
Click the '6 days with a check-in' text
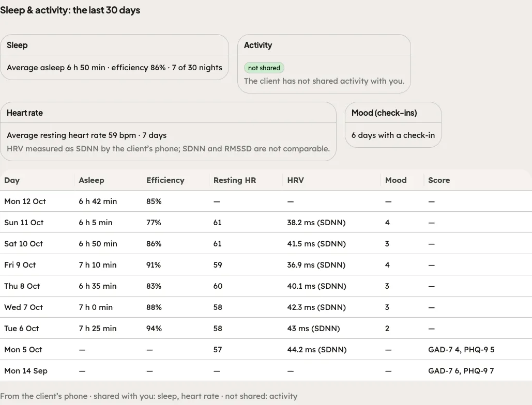(393, 135)
